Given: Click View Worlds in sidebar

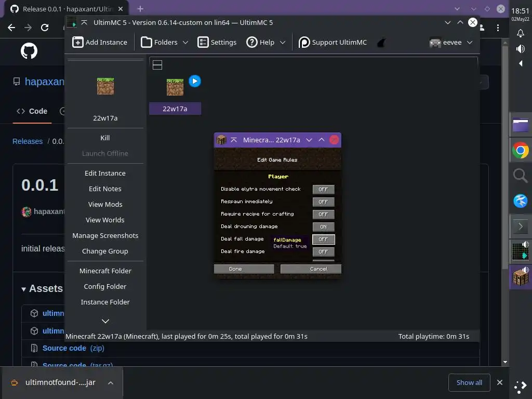Looking at the screenshot, I should click(105, 220).
